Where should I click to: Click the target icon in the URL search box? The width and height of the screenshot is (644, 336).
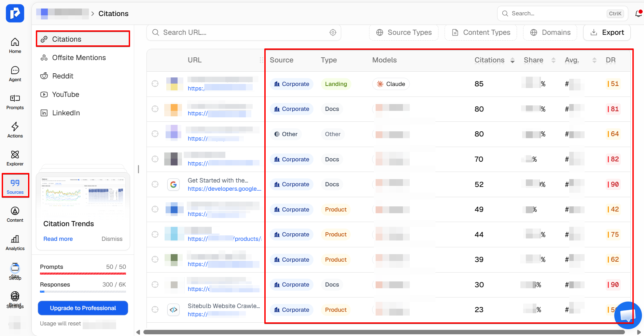click(x=333, y=32)
